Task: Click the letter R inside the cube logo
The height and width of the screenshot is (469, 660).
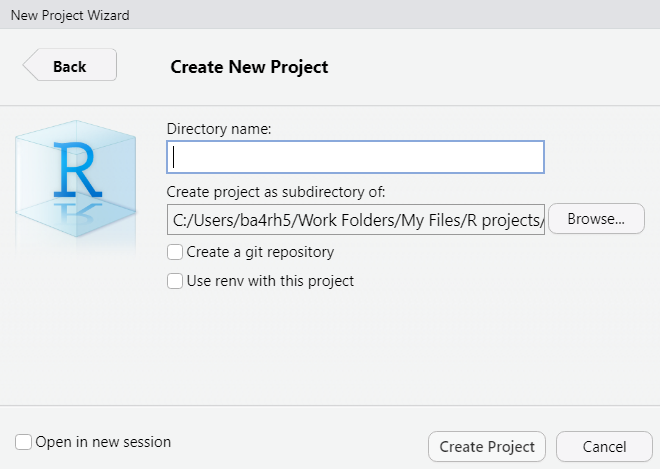Action: click(77, 170)
